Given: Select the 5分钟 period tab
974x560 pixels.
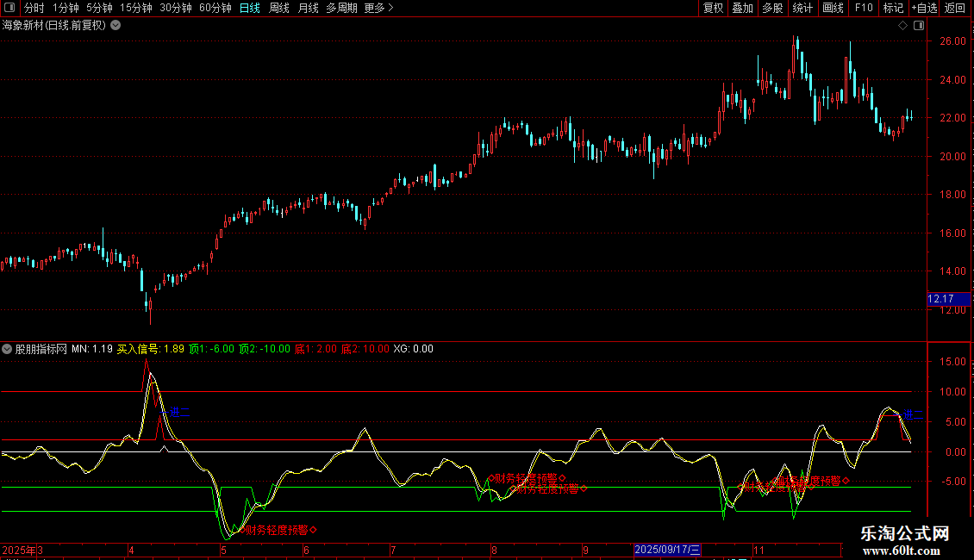Looking at the screenshot, I should pos(99,8).
